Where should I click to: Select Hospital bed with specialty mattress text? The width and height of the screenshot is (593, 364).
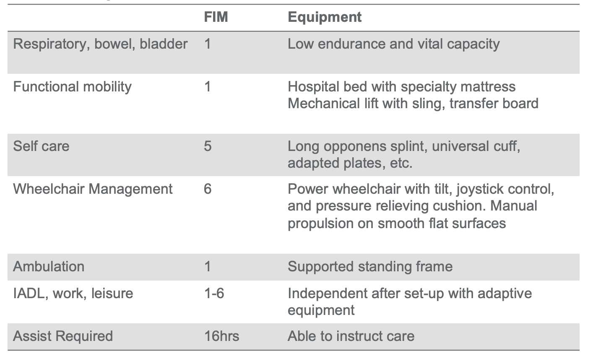coord(402,87)
